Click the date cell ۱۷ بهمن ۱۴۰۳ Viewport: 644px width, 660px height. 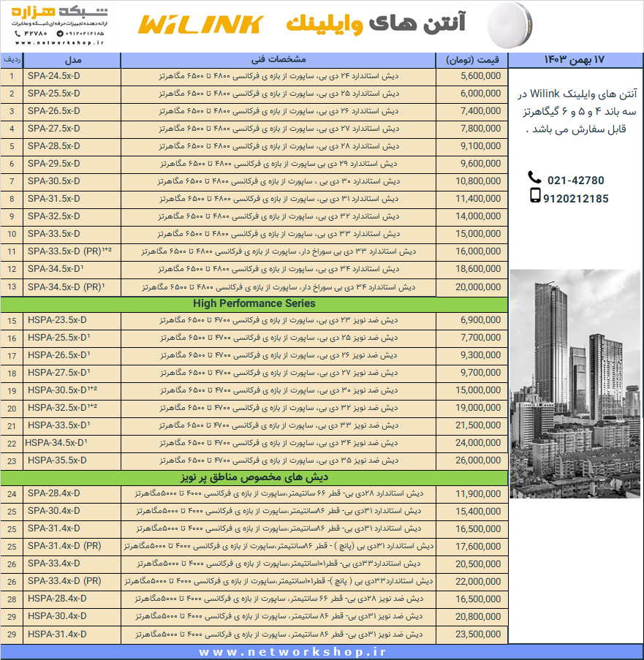click(x=575, y=60)
